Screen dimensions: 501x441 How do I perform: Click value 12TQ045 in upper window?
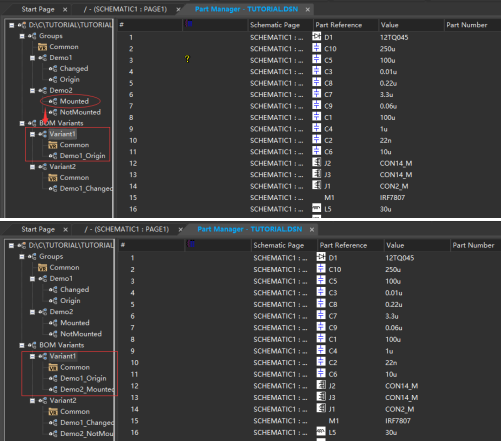coord(394,37)
